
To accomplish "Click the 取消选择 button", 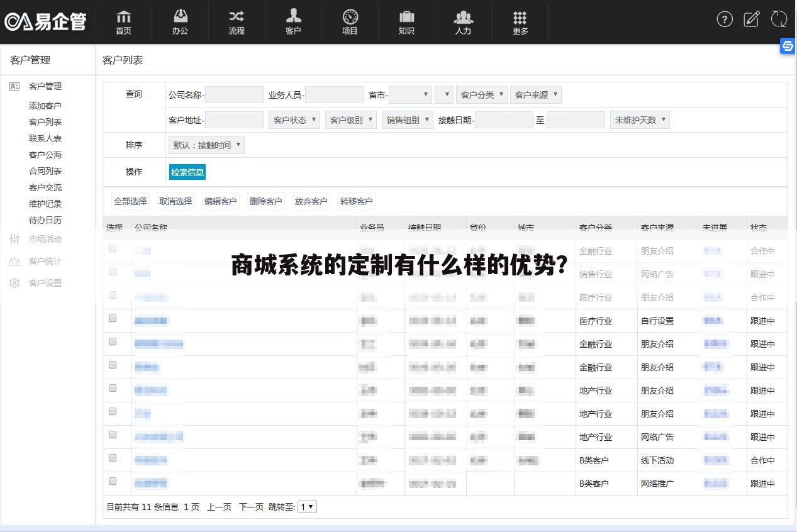I will (x=176, y=201).
